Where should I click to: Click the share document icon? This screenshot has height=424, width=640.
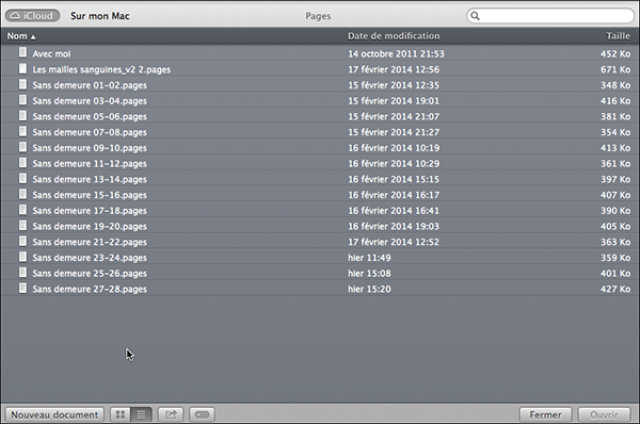pyautogui.click(x=170, y=414)
